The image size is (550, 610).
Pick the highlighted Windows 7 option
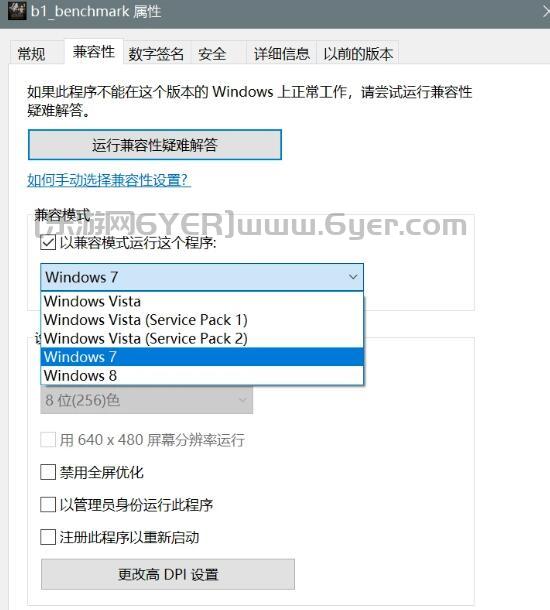tap(202, 357)
